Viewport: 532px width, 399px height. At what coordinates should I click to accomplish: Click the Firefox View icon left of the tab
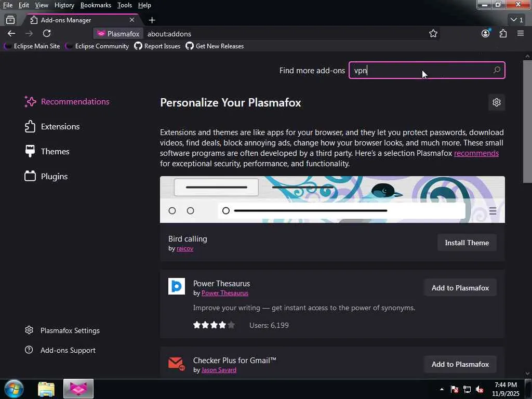[10, 20]
